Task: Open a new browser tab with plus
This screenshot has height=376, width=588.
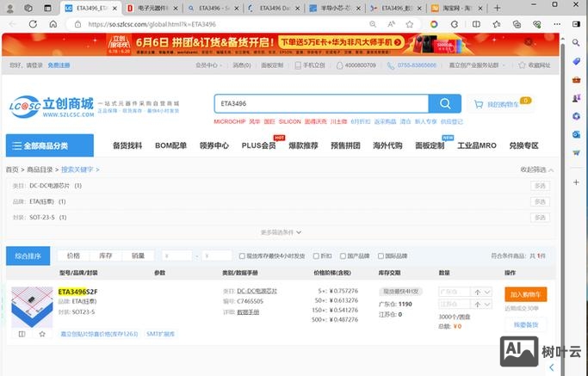Action: point(498,8)
